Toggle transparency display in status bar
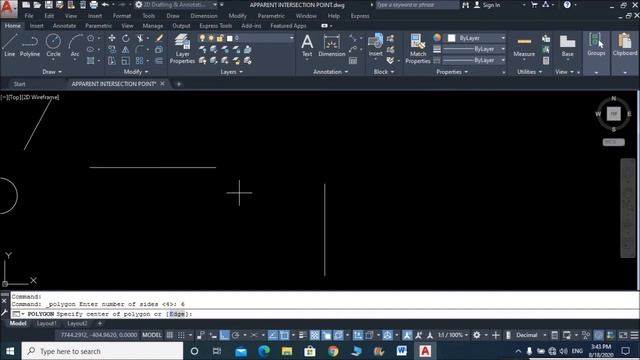 [x=315, y=335]
